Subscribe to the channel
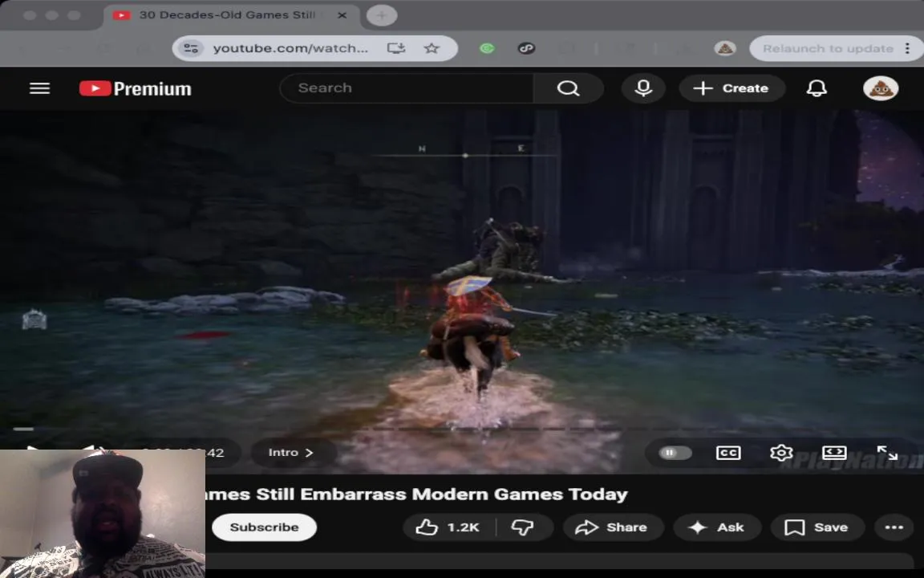Screen dimensions: 924x578 264,527
